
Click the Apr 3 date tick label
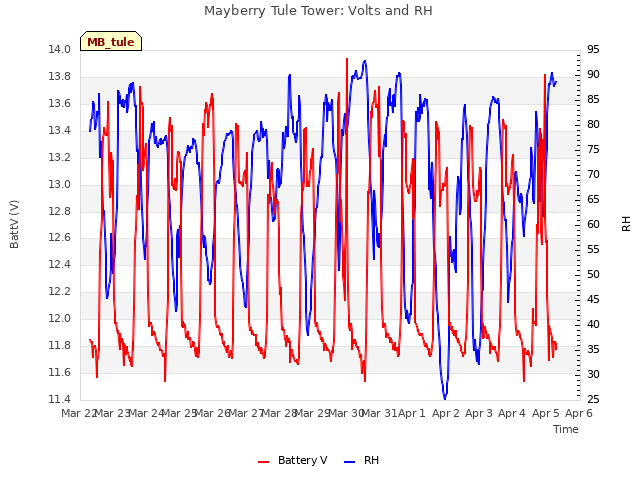point(479,413)
